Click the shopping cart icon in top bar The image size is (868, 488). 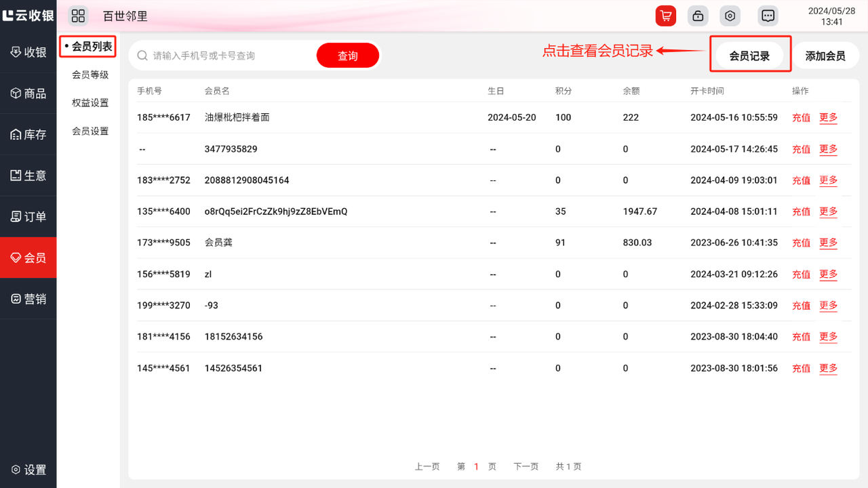point(665,16)
